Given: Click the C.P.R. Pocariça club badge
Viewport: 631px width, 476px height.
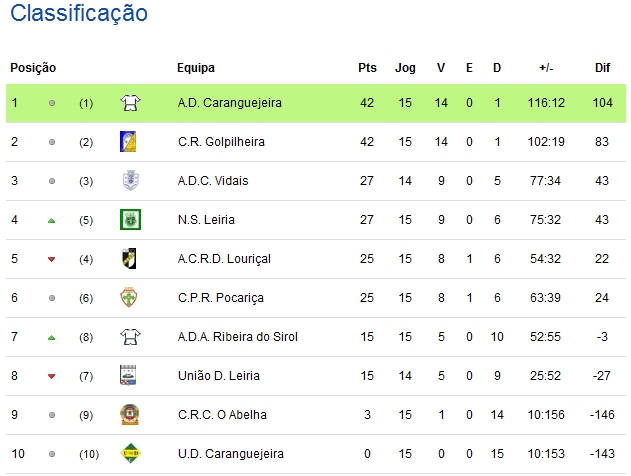Looking at the screenshot, I should tap(129, 297).
